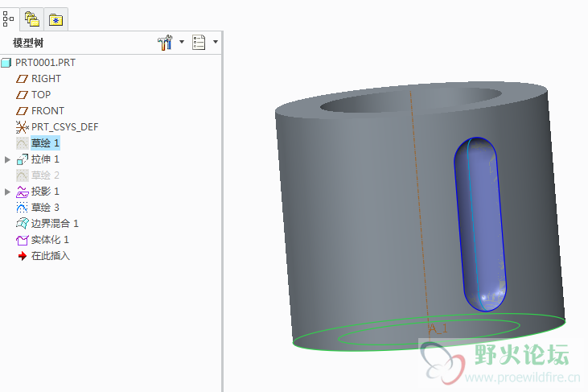The width and height of the screenshot is (588, 392).
Task: Select PRT_CSYS_DEF coordinate system
Action: point(64,127)
